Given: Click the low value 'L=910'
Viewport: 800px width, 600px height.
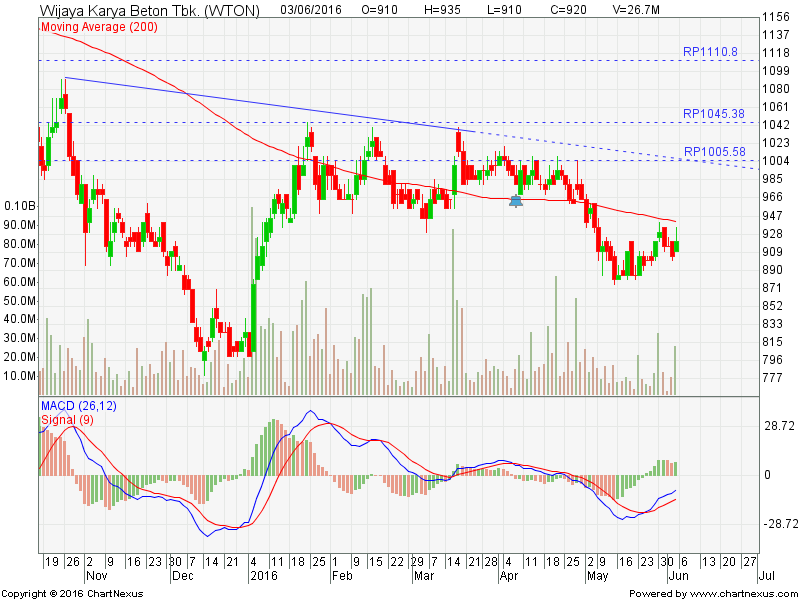Looking at the screenshot, I should click(x=506, y=10).
